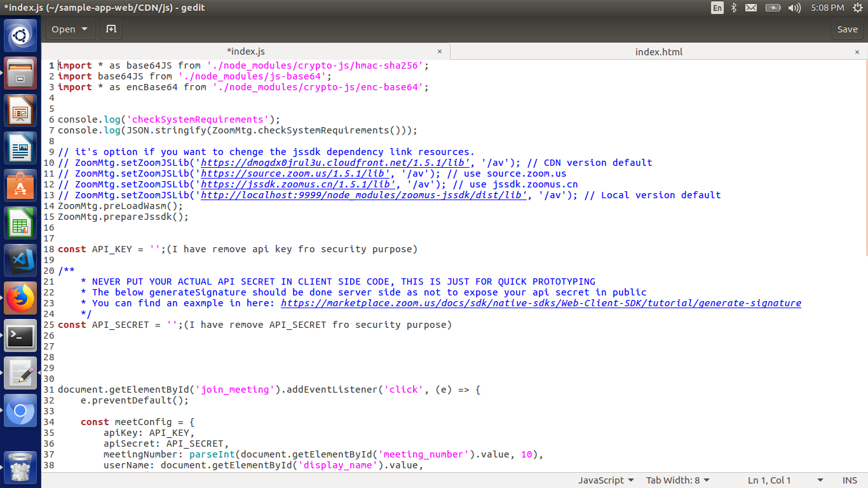Switch to the index.html tab
868x488 pixels.
pos(659,51)
